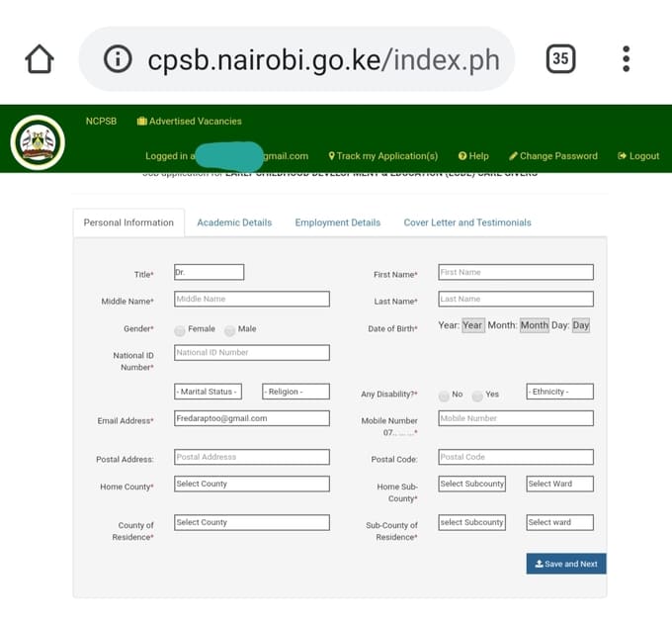Open Home Sub-County Select Ward dropdown
Viewport: 672px width, 621px height.
click(x=559, y=484)
